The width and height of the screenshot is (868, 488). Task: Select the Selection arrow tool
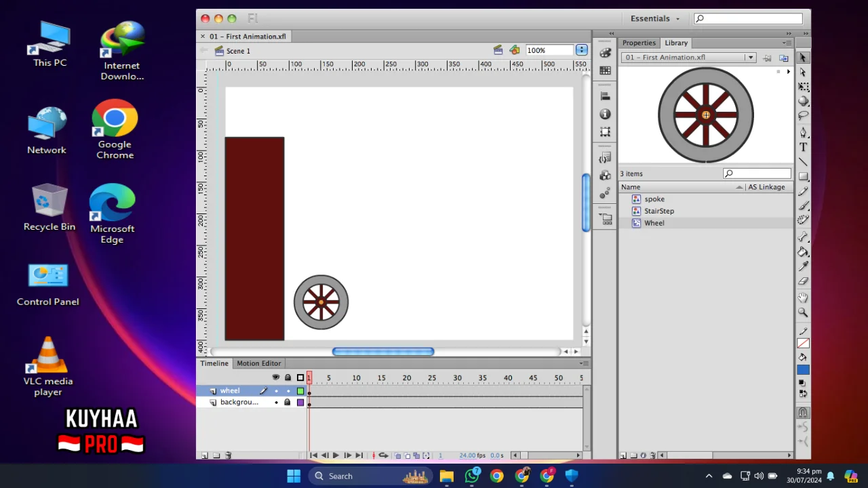[803, 58]
